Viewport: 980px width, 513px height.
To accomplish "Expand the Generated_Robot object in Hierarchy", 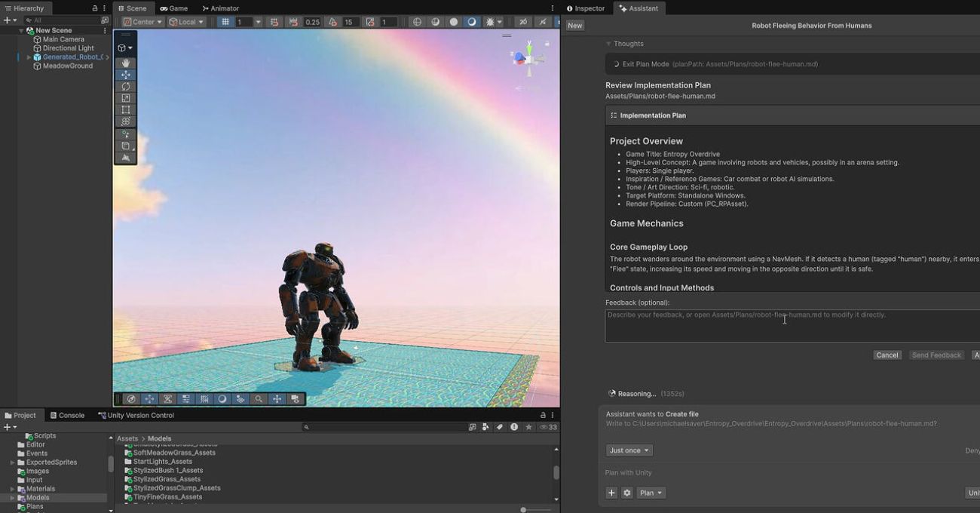I will tap(29, 57).
